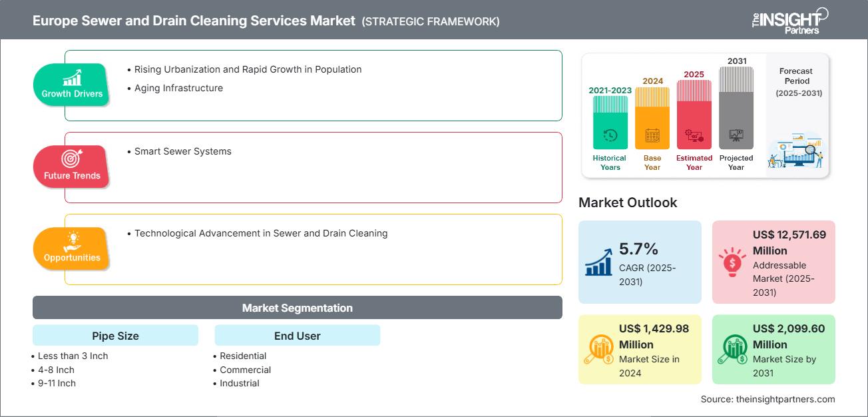Click the Historical Years clock icon
Viewport: 868px width, 417px height.
click(610, 136)
